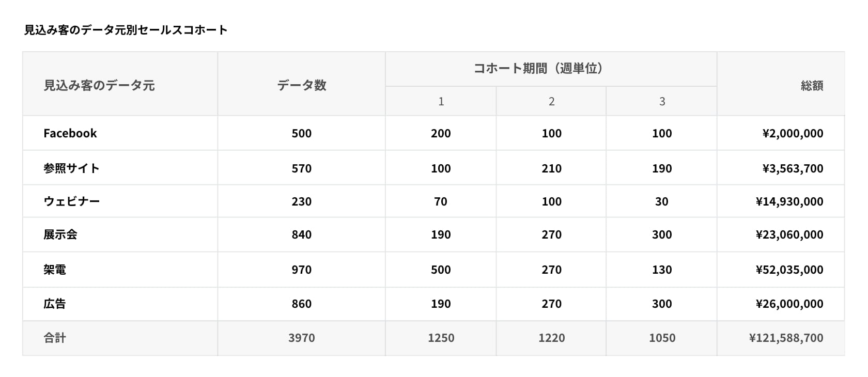The image size is (868, 377).
Task: Click the 総額 column header
Action: (812, 85)
